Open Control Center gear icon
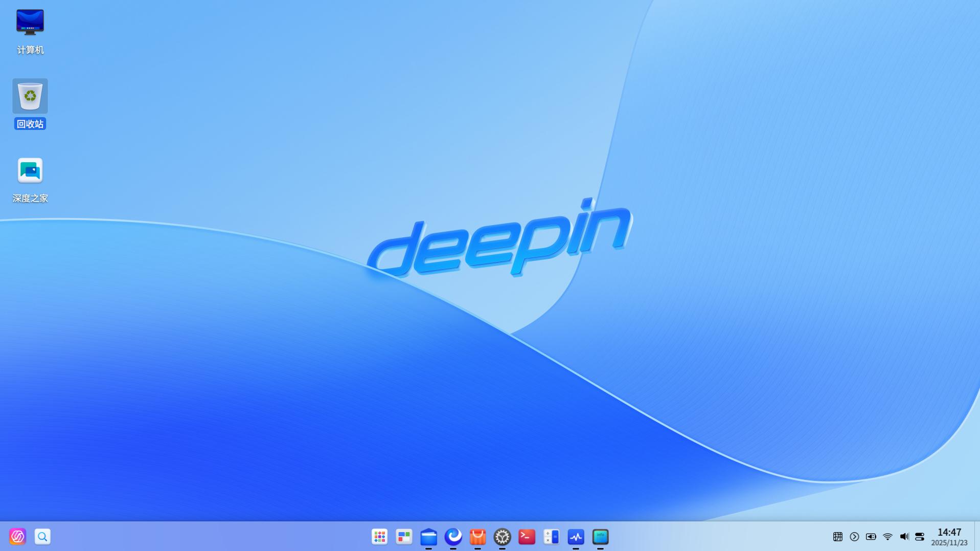980x551 pixels. pyautogui.click(x=502, y=537)
